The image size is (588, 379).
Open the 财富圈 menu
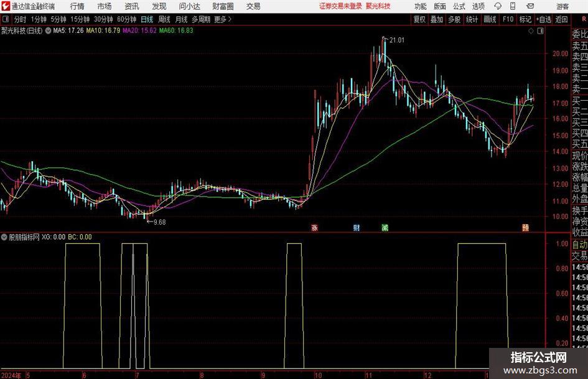223,6
